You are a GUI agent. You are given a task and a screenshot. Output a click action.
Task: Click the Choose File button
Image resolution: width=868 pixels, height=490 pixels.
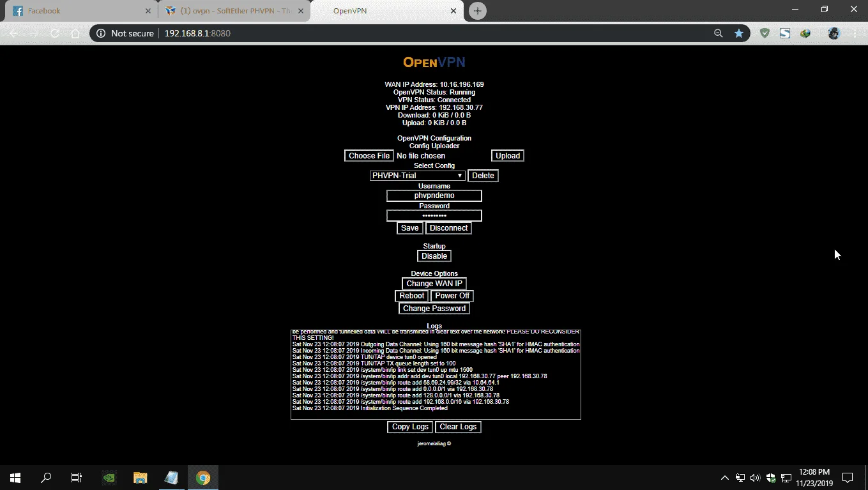click(369, 156)
